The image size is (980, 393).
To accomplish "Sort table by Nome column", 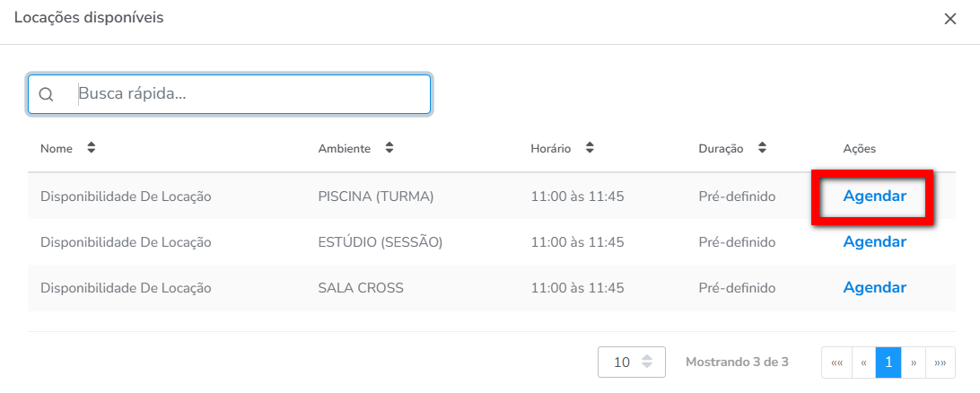I will [x=91, y=148].
